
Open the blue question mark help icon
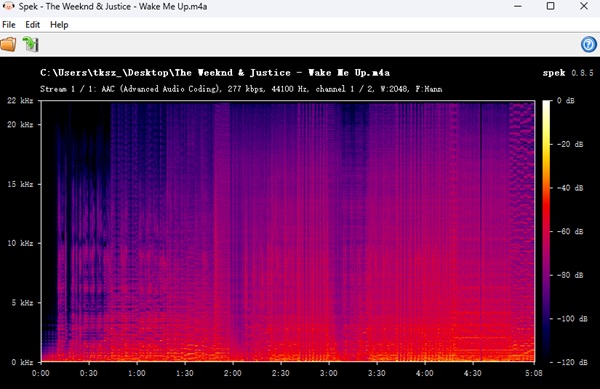click(x=589, y=44)
